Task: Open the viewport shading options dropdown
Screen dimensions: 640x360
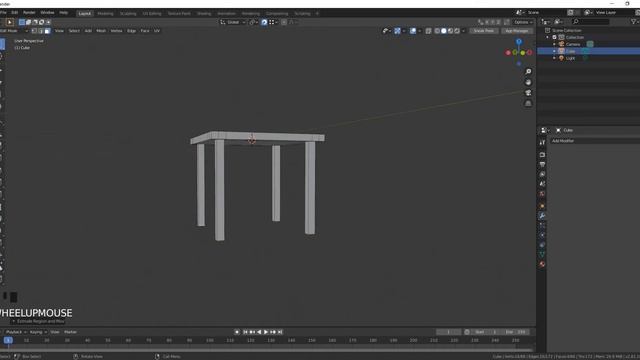Action: [x=463, y=31]
